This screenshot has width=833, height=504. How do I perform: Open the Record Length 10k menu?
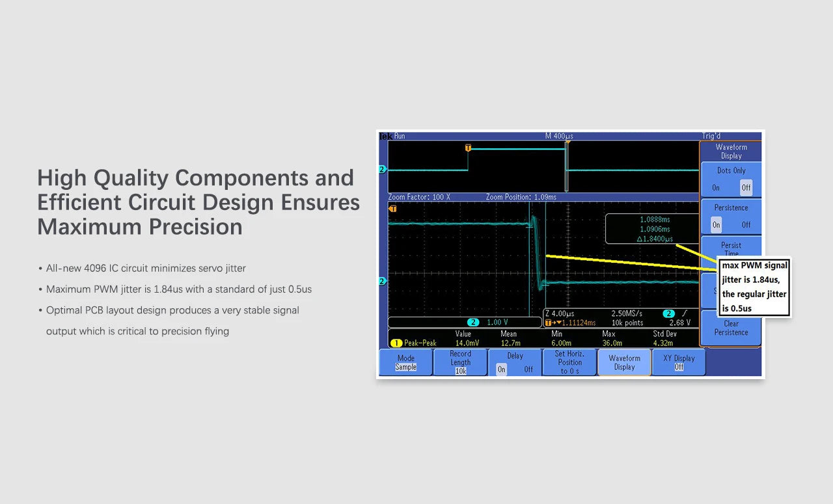coord(460,362)
